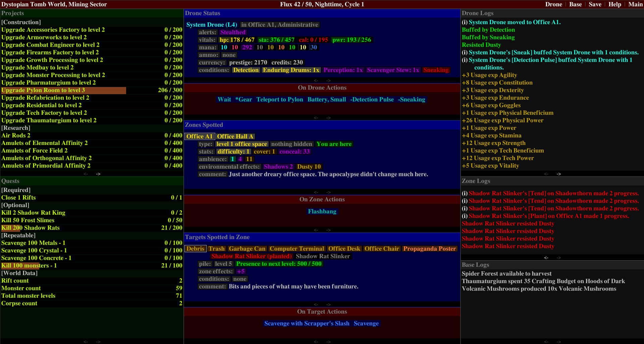Toggle the *Gear drone action
The image size is (644, 344).
244,99
